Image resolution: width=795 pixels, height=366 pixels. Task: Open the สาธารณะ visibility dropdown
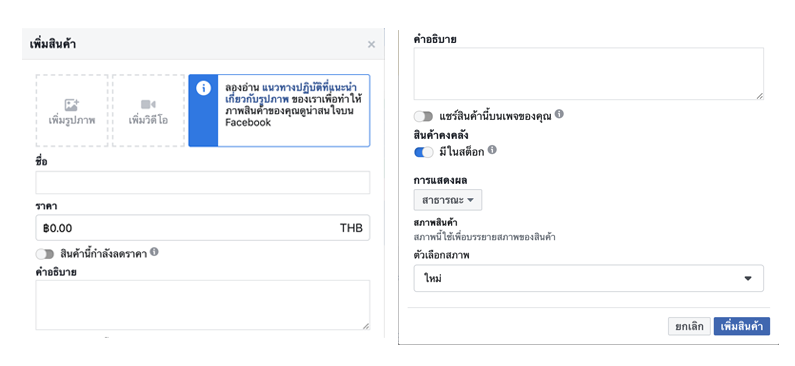pos(448,200)
